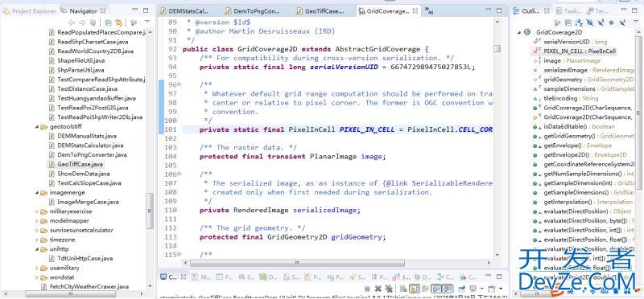The width and height of the screenshot is (644, 299).
Task: Expand the timezone folder
Action: point(37,240)
